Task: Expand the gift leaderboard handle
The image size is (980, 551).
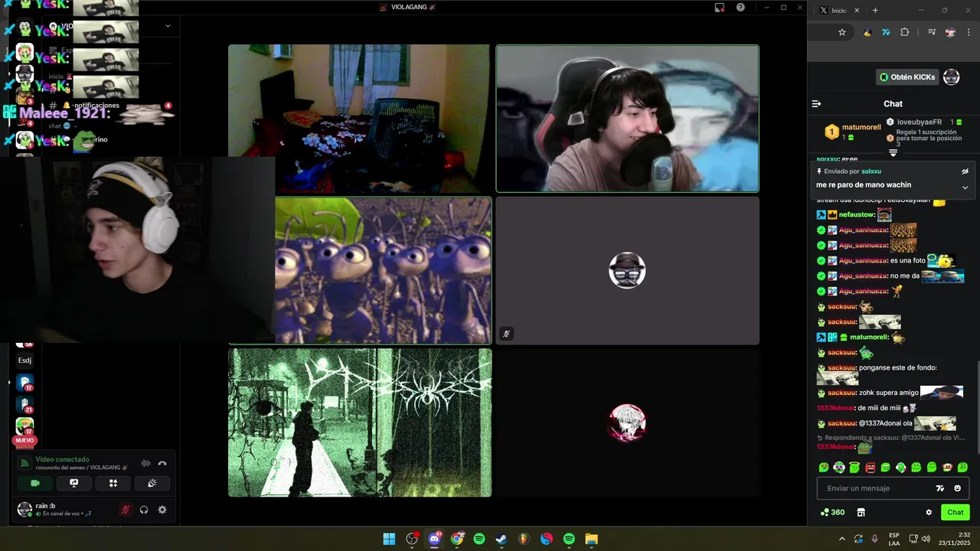Action: click(893, 152)
